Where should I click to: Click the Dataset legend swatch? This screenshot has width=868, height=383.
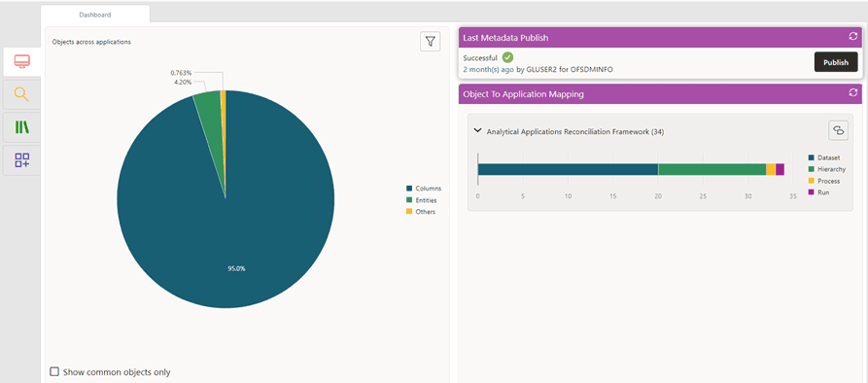tap(812, 157)
